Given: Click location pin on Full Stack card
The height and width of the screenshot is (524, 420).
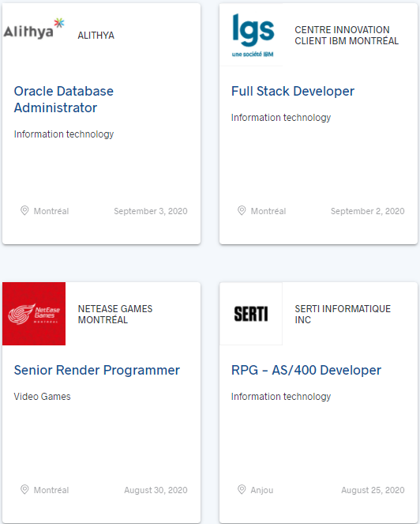Looking at the screenshot, I should click(242, 210).
